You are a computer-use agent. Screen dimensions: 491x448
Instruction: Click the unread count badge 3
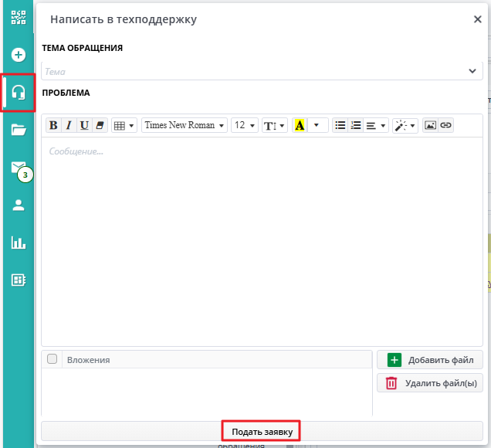25,175
